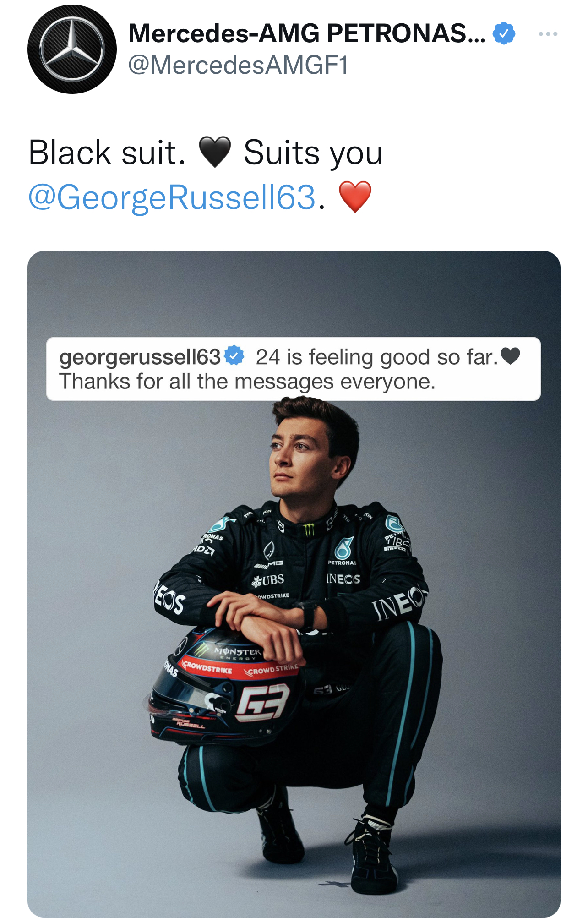Open the Mercedes-AMG PETRONAS display name

pyautogui.click(x=306, y=33)
